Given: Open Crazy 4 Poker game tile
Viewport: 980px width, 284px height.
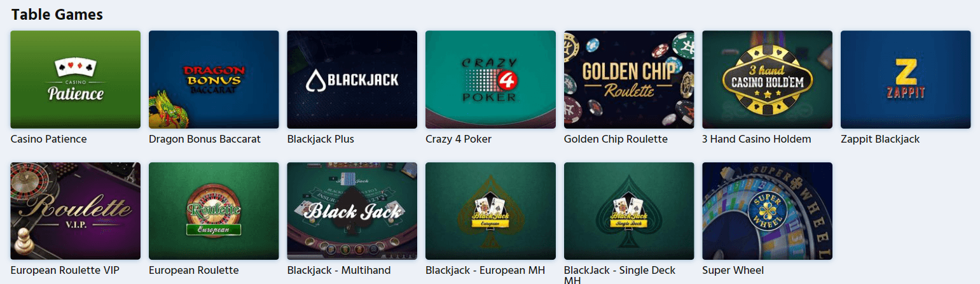Looking at the screenshot, I should click(490, 80).
